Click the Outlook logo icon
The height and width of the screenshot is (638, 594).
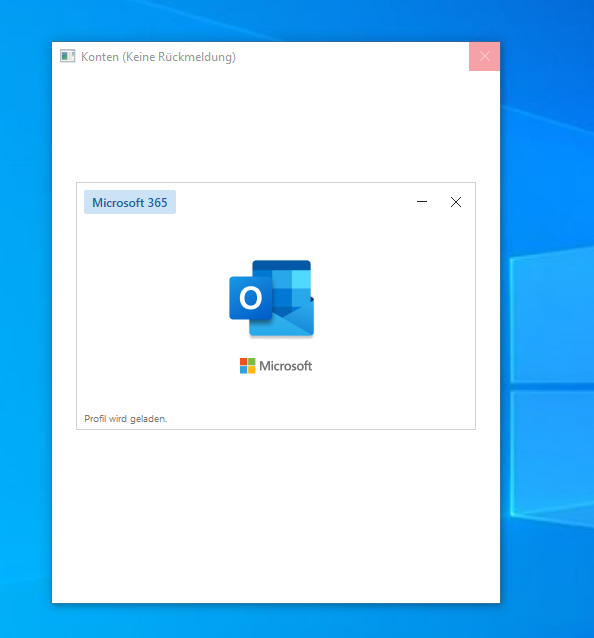point(272,299)
